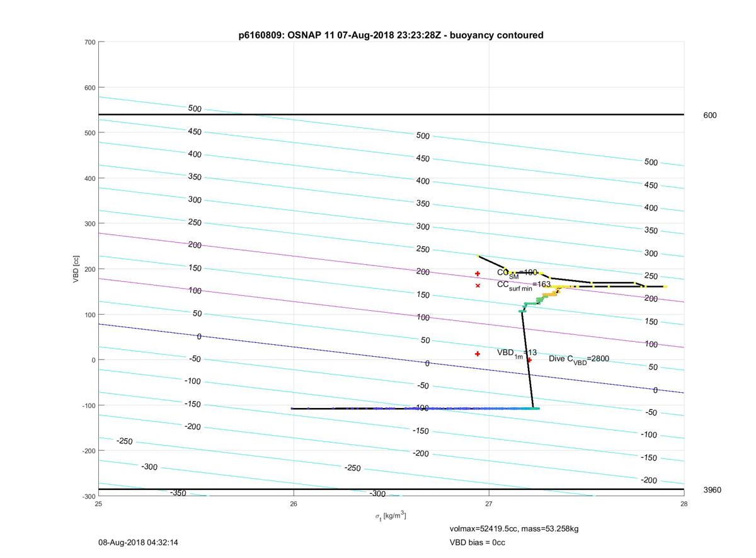This screenshot has height=558, width=756.
Task: Click the red x marker beside CC surf min
Action: [x=478, y=286]
